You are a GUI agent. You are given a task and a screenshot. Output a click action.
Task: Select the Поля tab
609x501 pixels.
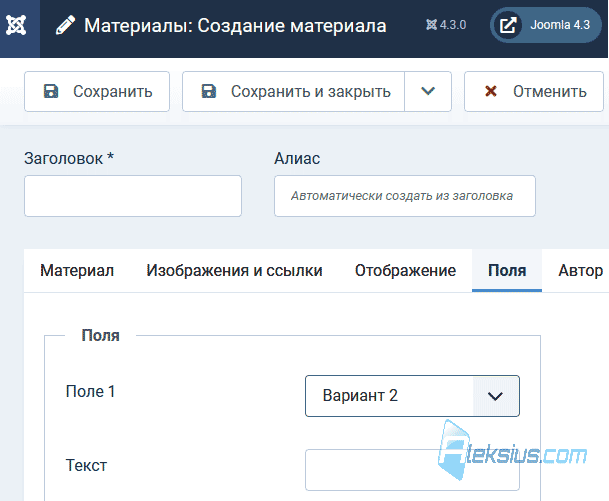coord(507,271)
